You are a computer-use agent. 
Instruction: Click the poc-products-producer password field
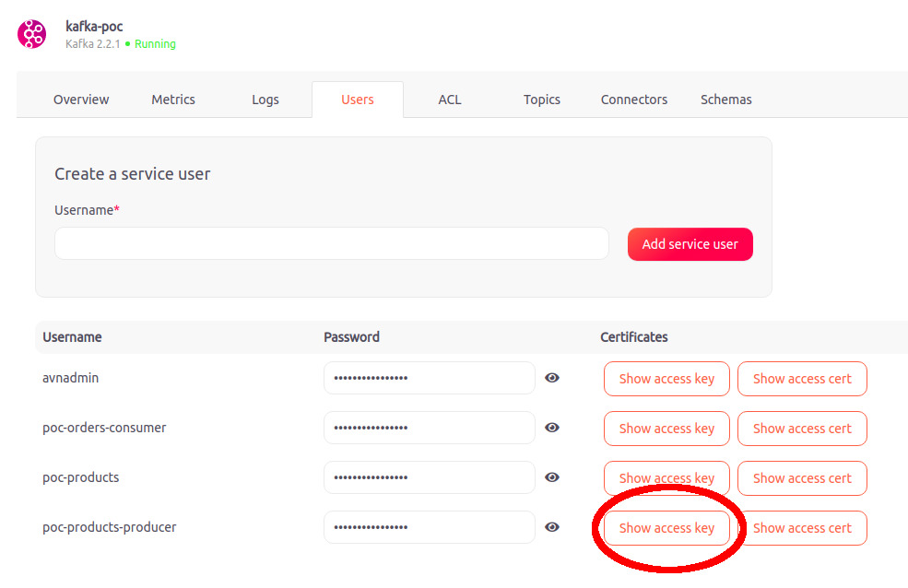tap(429, 527)
